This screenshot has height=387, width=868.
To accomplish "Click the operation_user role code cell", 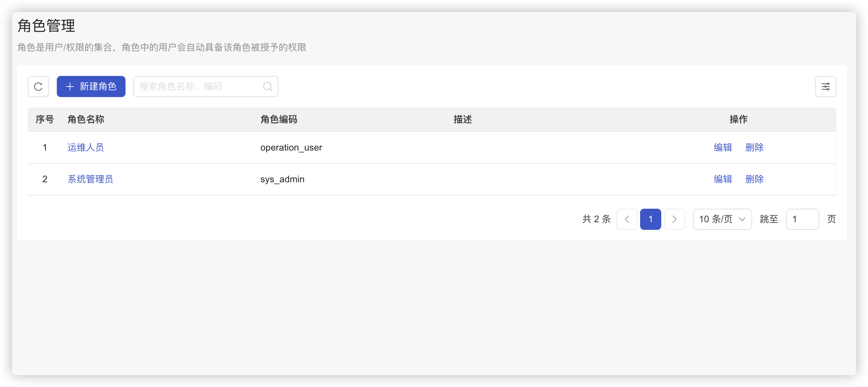I will (291, 148).
